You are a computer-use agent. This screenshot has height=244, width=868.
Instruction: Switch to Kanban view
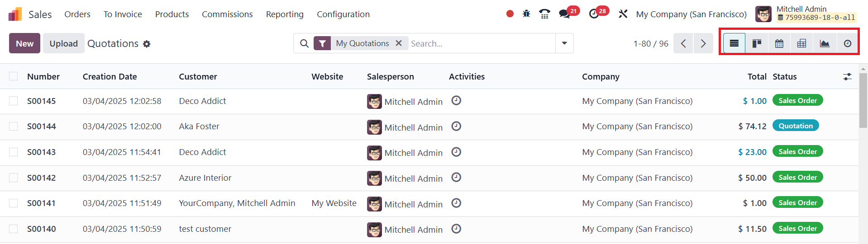tap(757, 43)
